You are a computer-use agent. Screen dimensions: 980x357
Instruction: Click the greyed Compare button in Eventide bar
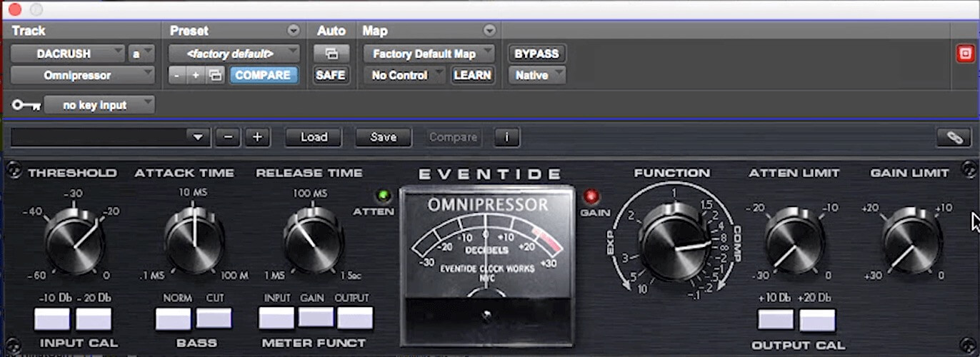pyautogui.click(x=453, y=137)
